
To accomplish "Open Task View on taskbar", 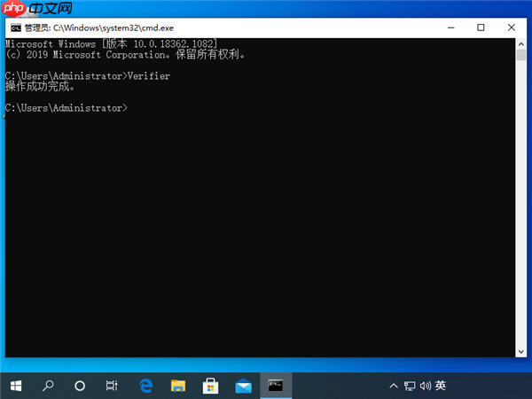I will click(112, 386).
